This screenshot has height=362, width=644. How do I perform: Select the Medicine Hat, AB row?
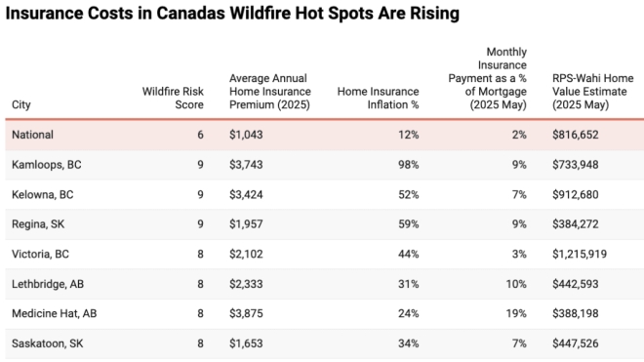325,313
